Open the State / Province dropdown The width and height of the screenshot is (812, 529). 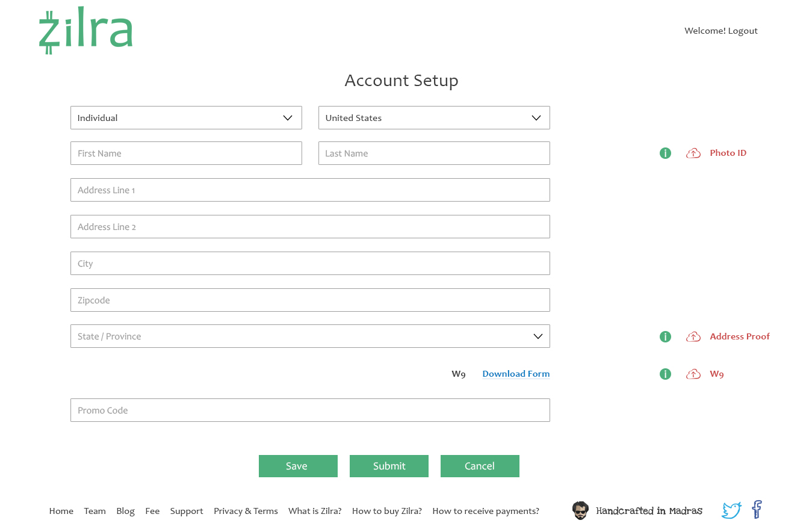(x=310, y=336)
